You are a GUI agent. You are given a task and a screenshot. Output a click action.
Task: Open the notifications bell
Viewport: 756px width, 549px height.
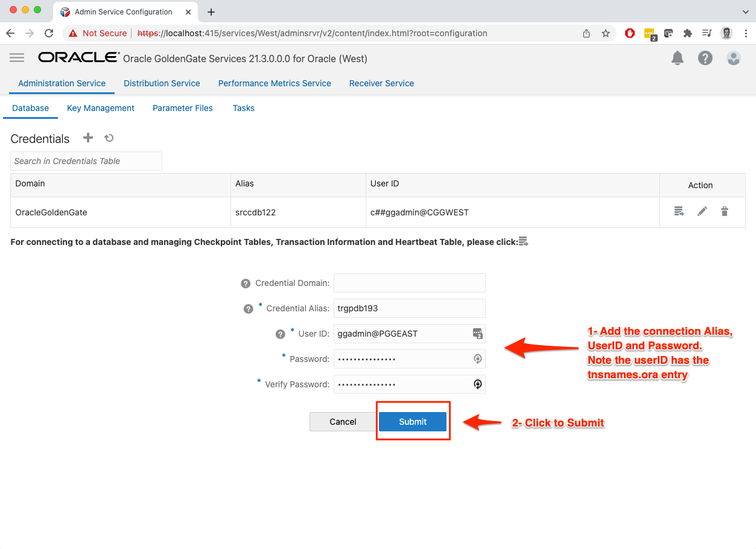[678, 58]
